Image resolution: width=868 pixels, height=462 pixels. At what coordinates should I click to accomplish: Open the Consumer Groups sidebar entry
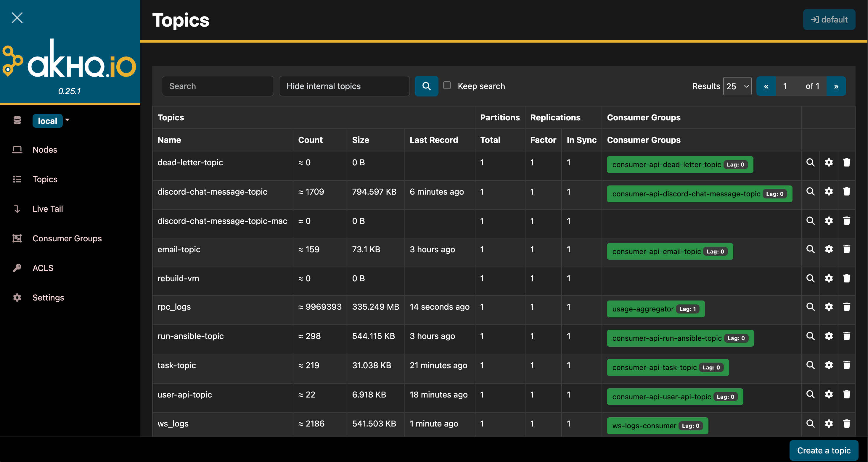pos(67,238)
